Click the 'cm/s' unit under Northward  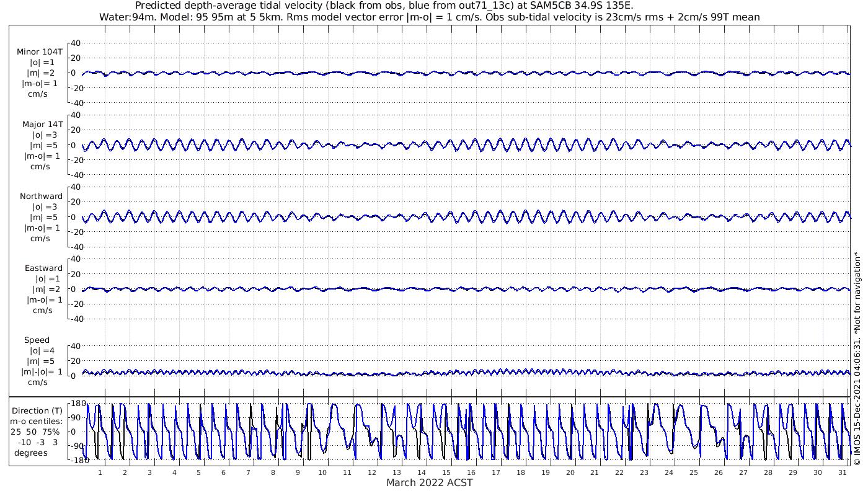41,238
